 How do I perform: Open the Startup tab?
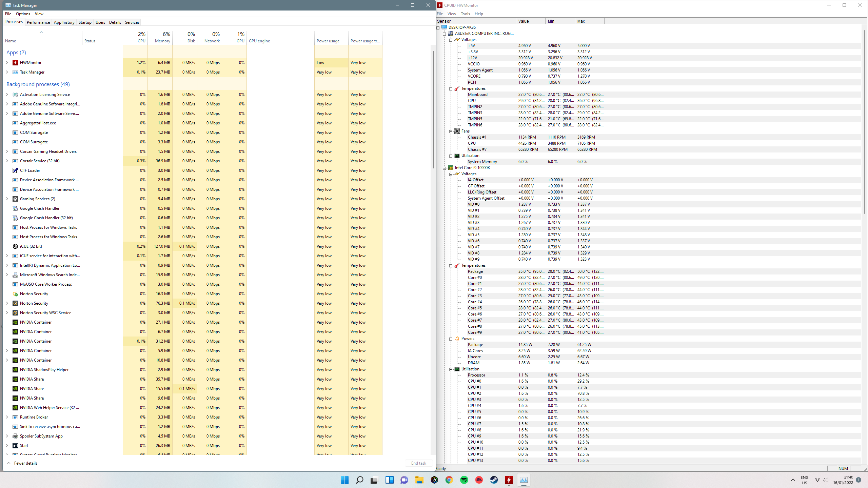point(85,22)
